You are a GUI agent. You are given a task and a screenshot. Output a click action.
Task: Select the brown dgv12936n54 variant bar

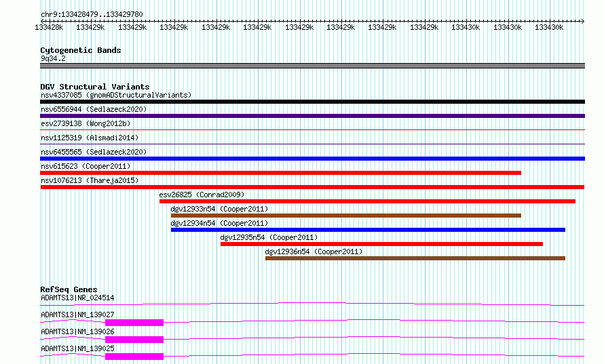click(415, 258)
